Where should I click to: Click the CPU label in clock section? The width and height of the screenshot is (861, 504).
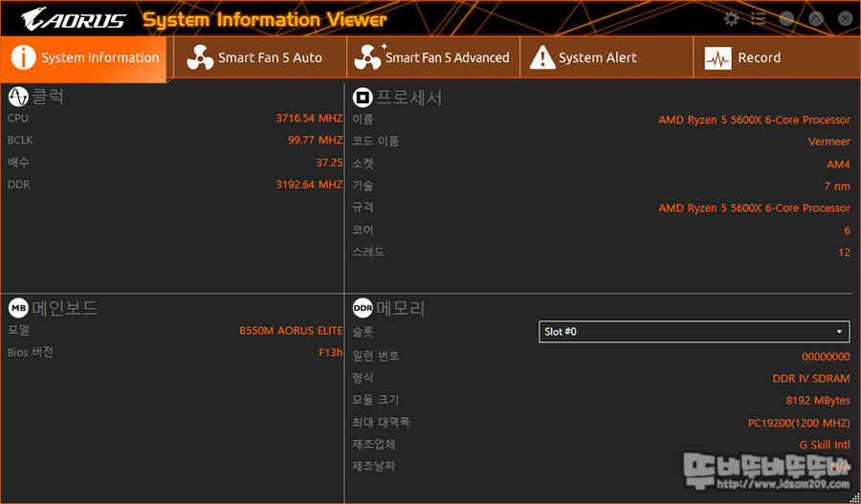pos(17,118)
